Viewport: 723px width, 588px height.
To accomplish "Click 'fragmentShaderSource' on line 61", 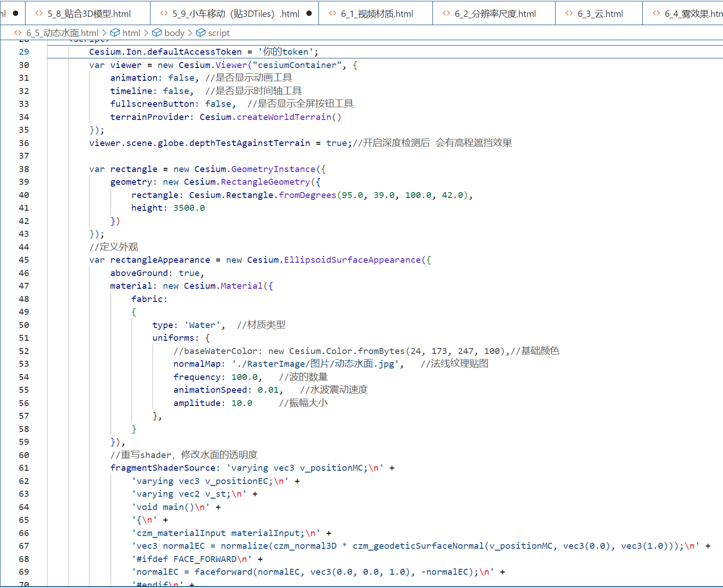I will [x=163, y=468].
